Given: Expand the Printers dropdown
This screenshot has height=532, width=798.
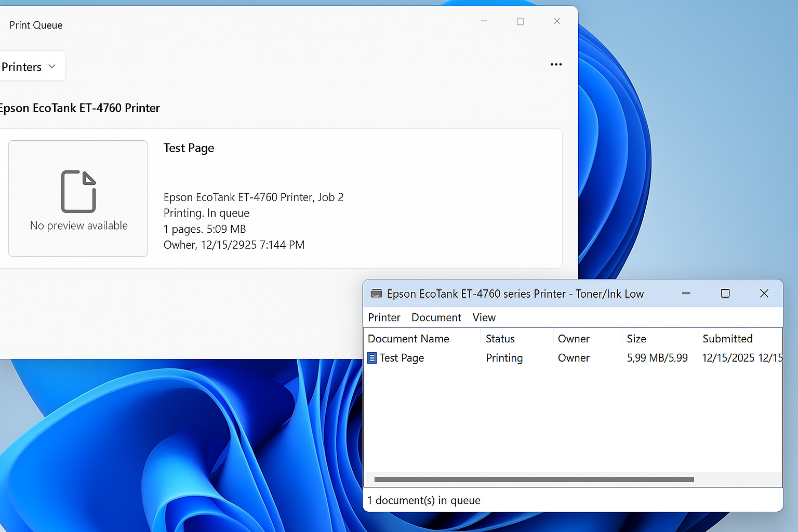Looking at the screenshot, I should [30, 66].
